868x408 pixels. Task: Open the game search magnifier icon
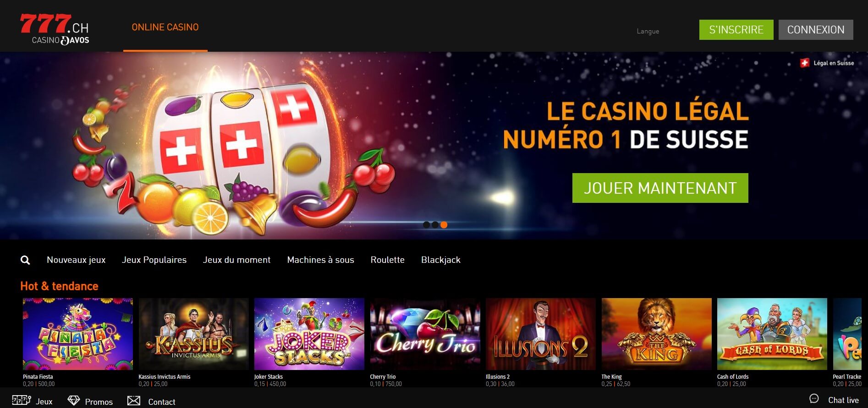(x=25, y=260)
